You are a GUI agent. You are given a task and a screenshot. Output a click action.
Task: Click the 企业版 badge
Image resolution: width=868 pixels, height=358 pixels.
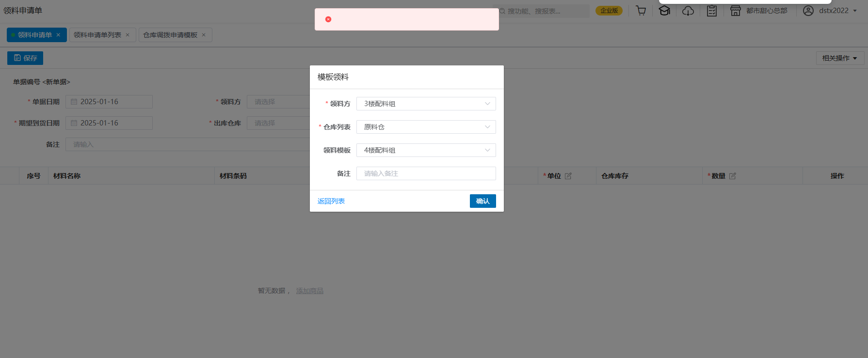(609, 11)
